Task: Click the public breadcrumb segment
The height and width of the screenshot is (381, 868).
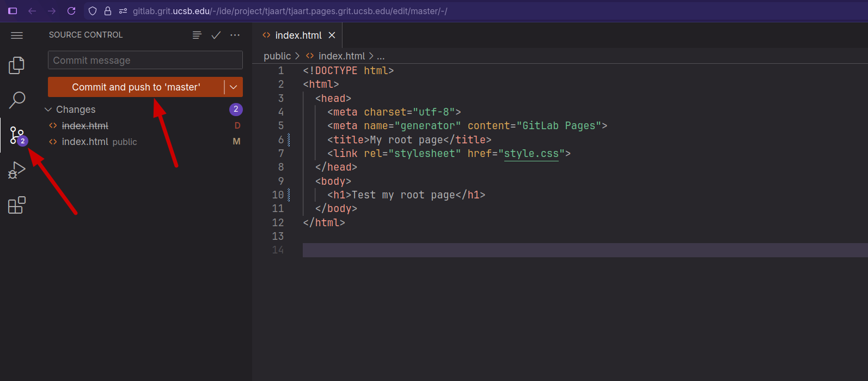Action: coord(277,56)
